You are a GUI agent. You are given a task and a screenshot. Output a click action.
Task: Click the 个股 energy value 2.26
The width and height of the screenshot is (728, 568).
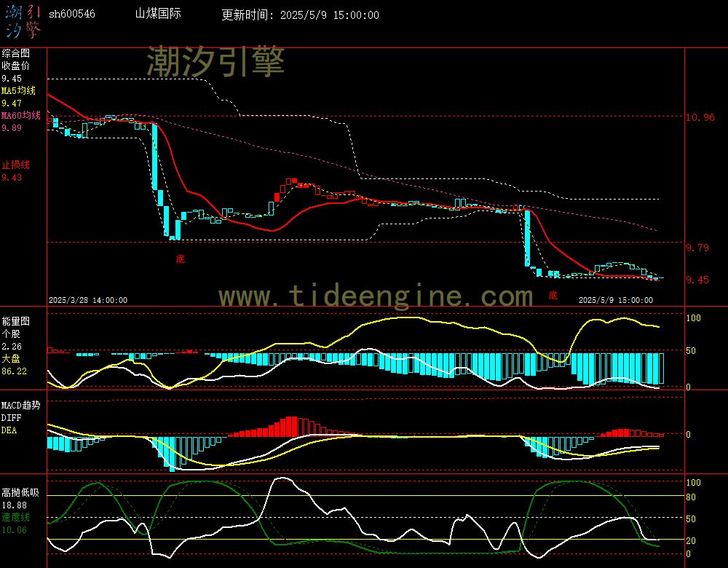[12, 347]
